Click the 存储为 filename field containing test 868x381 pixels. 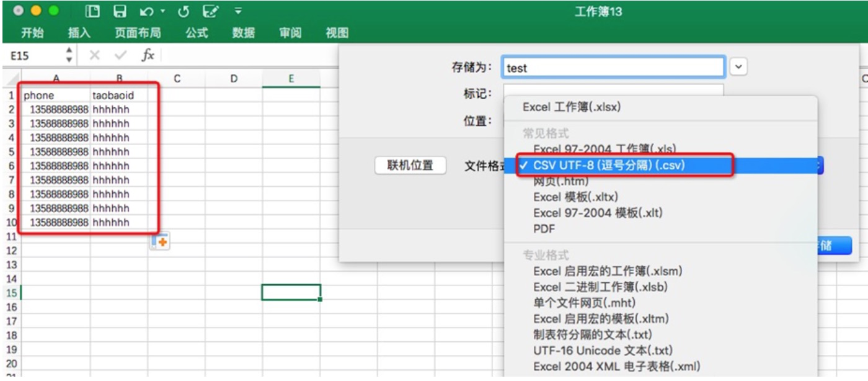[613, 68]
